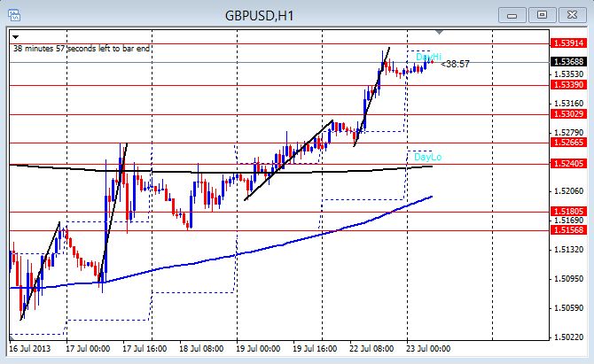Select the 1.51805 red price level label

pos(568,212)
